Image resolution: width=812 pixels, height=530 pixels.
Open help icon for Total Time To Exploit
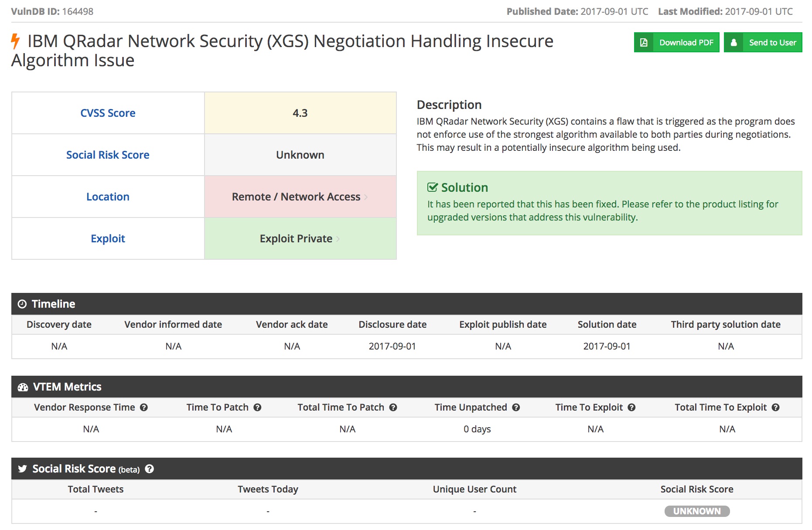coord(775,408)
